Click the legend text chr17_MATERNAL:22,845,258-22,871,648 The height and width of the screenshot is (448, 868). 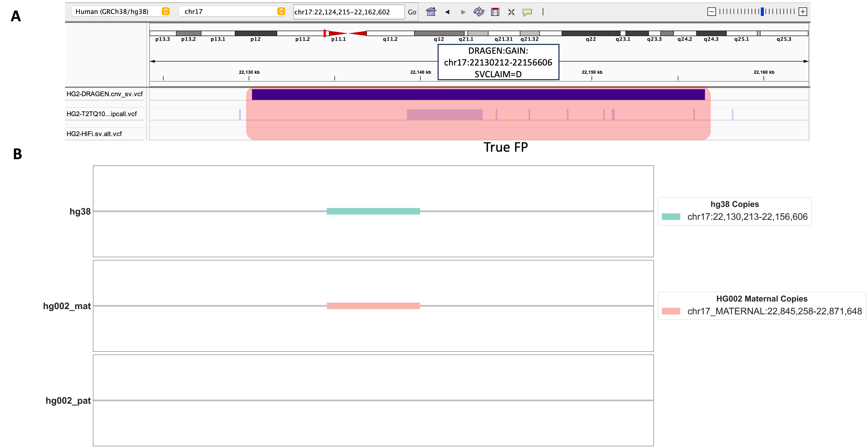(774, 311)
